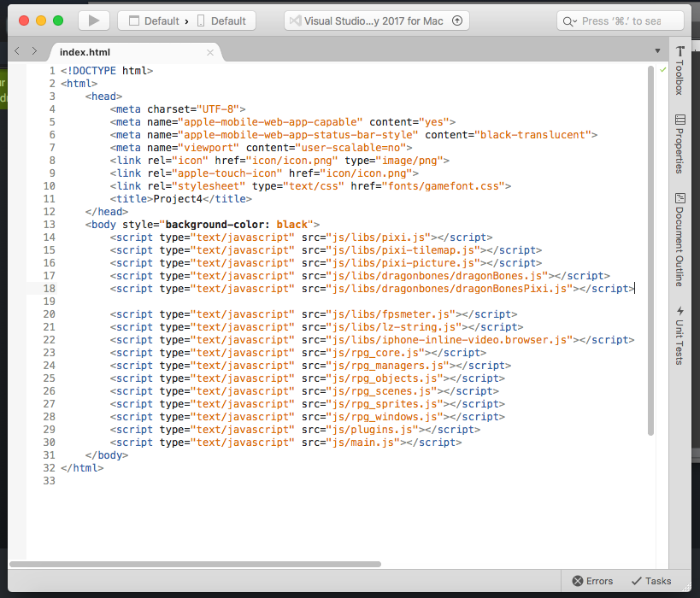Open the Properties side panel

679,144
